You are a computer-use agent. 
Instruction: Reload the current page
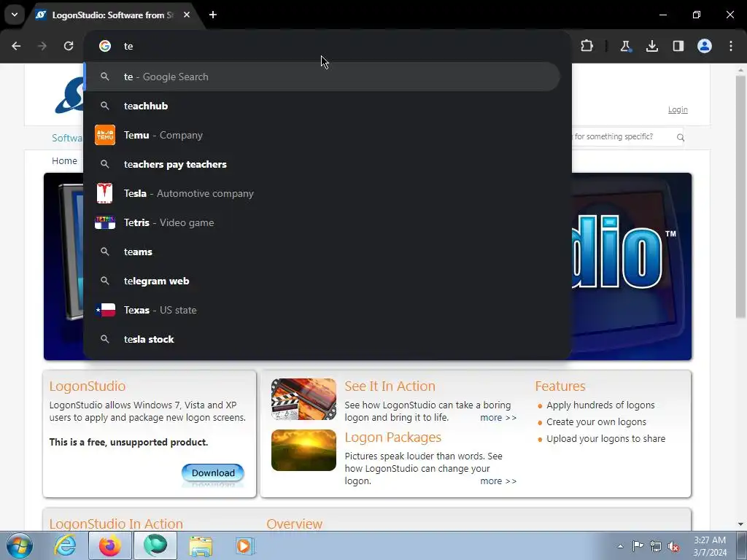[69, 46]
